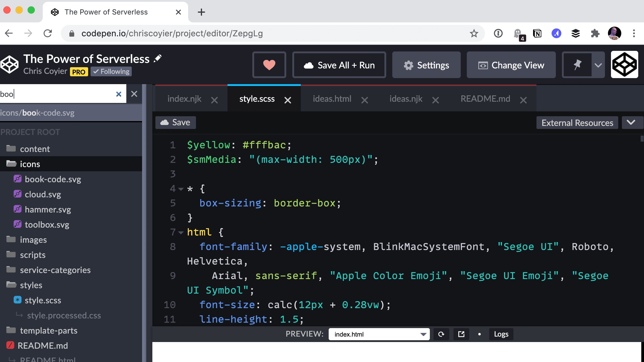Click the book-code.svg file icon in sidebar
The image size is (644, 362).
(18, 179)
